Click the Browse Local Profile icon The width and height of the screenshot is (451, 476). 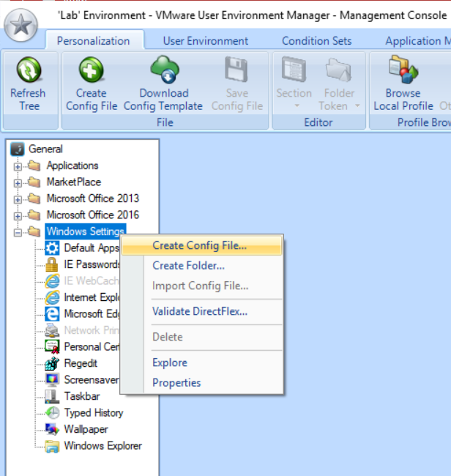click(403, 70)
